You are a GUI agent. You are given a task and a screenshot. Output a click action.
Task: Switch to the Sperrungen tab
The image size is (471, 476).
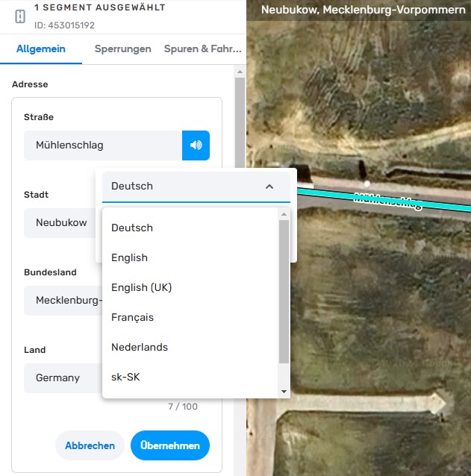[x=122, y=49]
